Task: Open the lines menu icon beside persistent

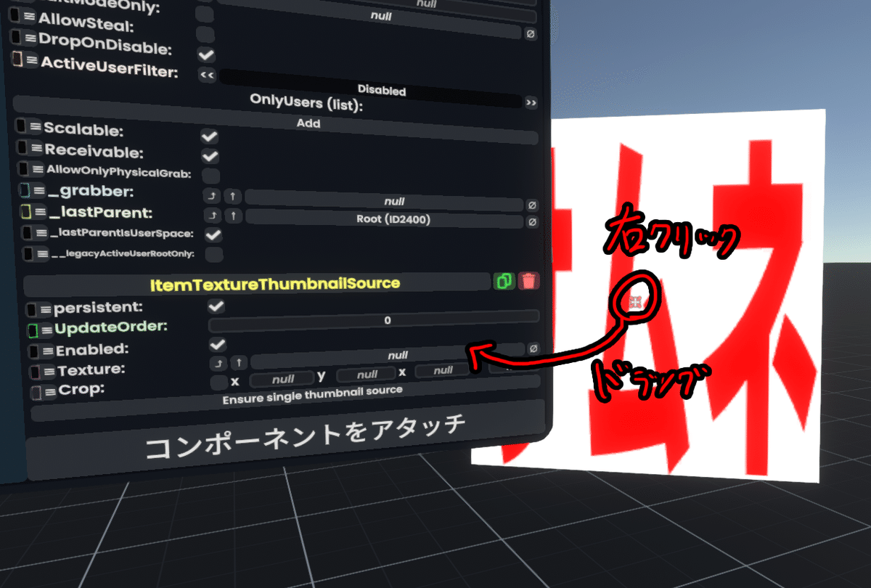Action: coord(45,309)
